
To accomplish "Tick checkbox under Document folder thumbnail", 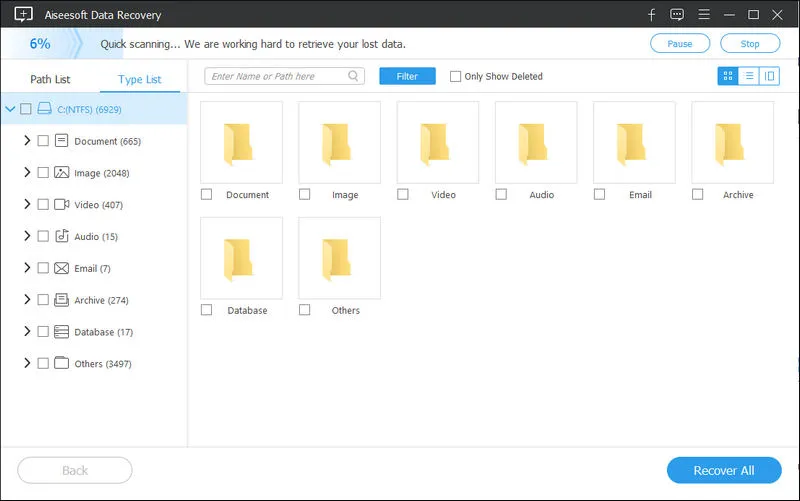I will (x=206, y=194).
